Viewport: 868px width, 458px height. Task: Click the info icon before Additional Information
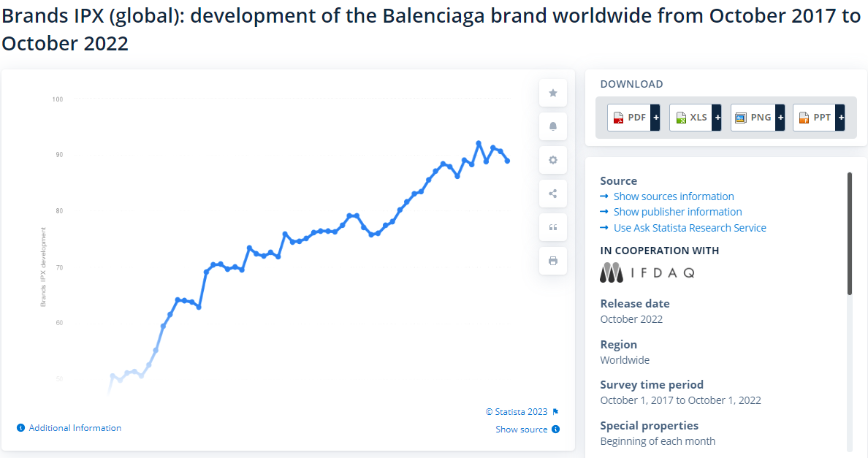click(x=20, y=428)
